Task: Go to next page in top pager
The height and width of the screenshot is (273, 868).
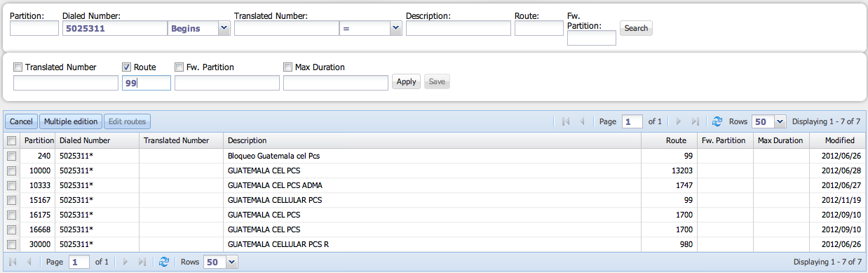Action: coord(679,121)
